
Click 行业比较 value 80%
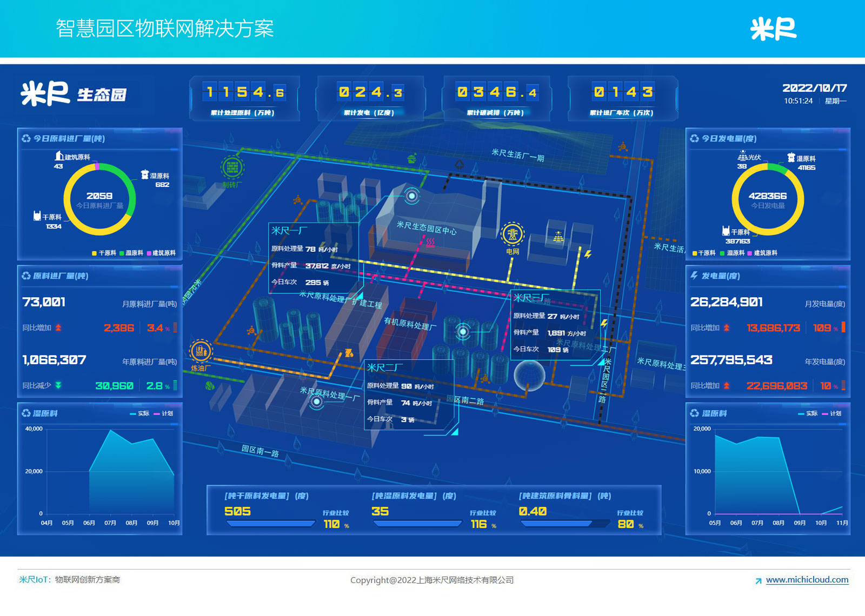(x=630, y=524)
